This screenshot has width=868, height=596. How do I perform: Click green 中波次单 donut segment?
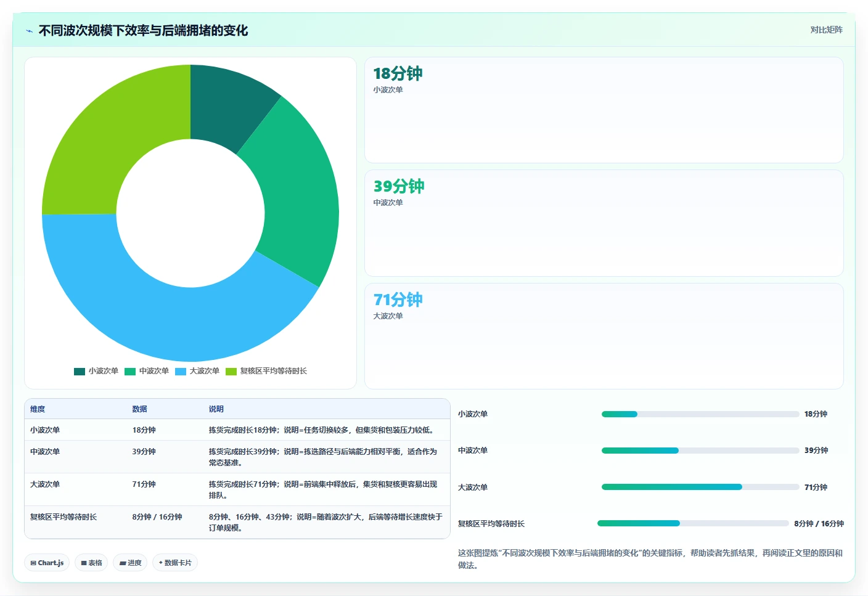coord(296,191)
